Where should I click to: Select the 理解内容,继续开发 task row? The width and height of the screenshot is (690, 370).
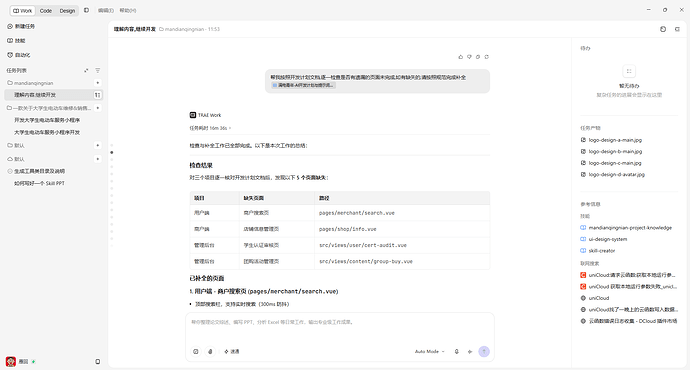point(53,95)
